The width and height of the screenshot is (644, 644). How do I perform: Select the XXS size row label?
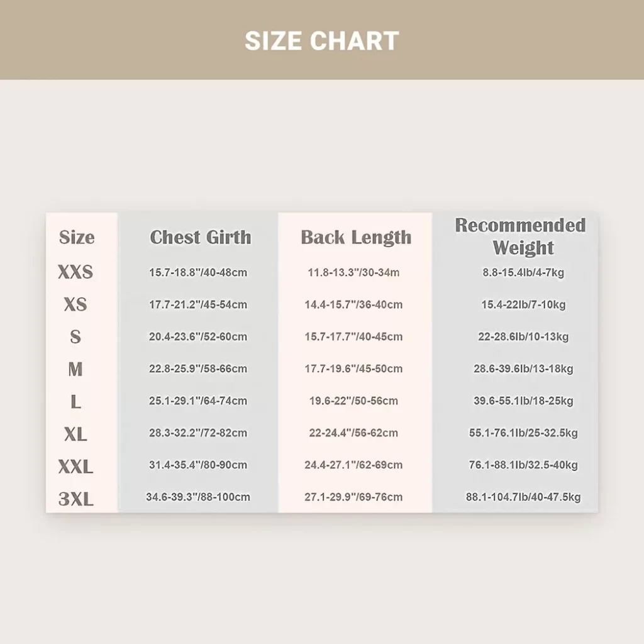(x=75, y=272)
